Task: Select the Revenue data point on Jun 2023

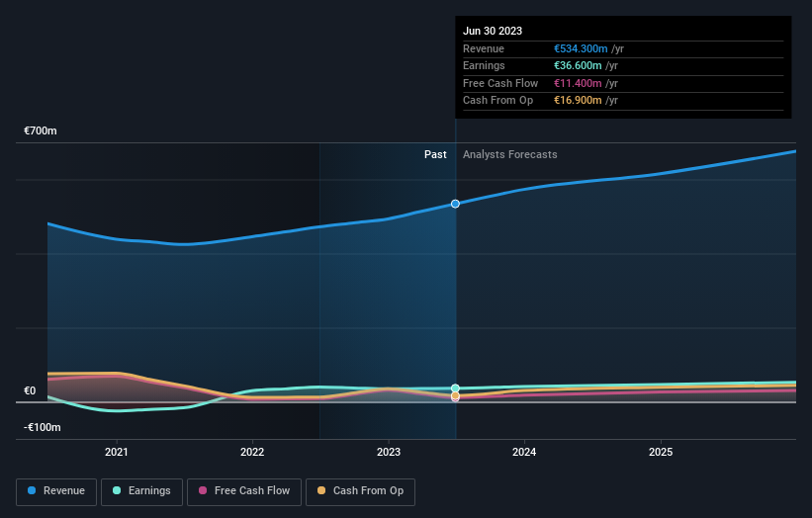Action: coord(455,204)
